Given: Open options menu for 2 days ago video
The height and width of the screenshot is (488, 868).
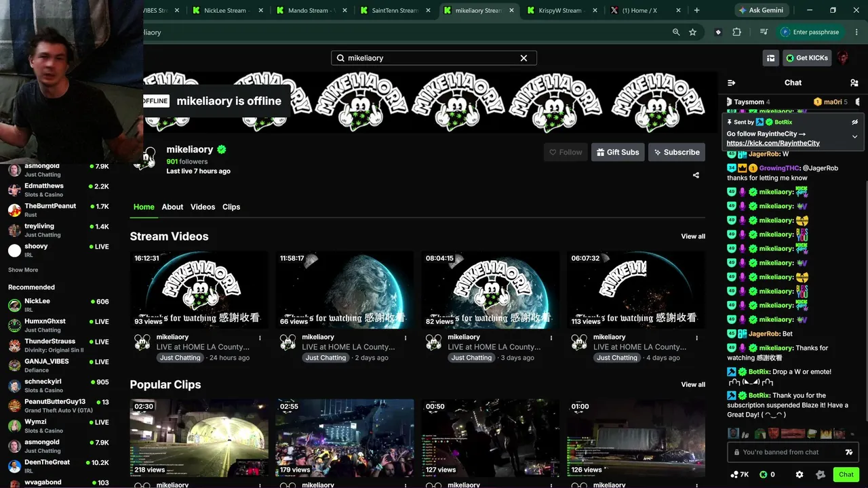Looking at the screenshot, I should [x=406, y=338].
